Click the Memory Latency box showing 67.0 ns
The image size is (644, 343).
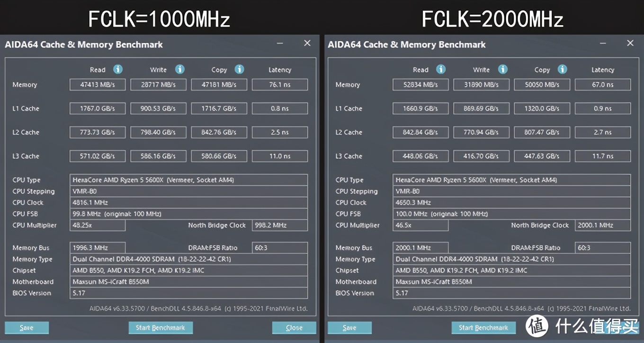pyautogui.click(x=602, y=84)
